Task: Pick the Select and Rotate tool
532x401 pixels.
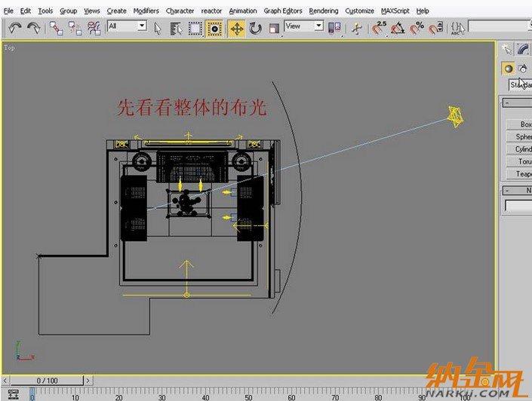Action: [x=255, y=28]
